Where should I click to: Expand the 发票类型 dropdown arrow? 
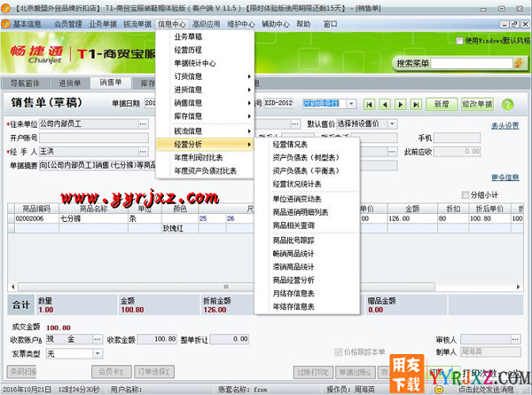[x=98, y=353]
